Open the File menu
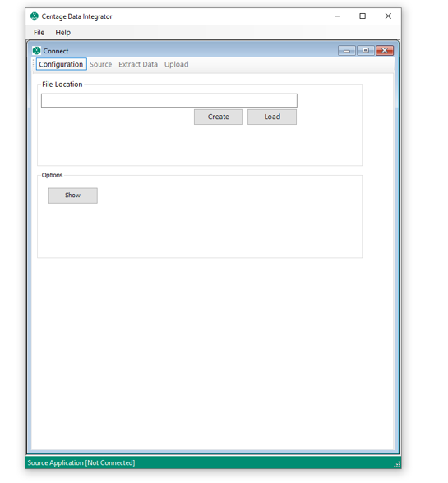Viewport: 448px width, 483px height. (x=39, y=32)
